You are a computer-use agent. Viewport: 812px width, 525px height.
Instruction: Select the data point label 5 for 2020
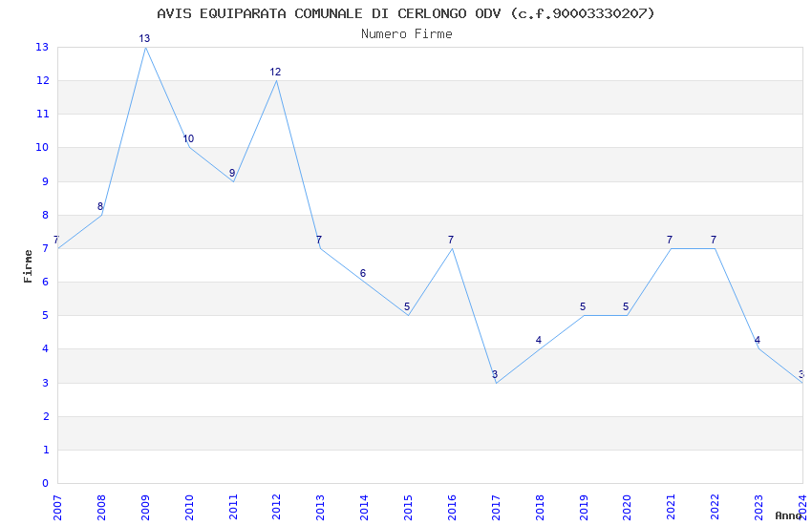click(626, 306)
